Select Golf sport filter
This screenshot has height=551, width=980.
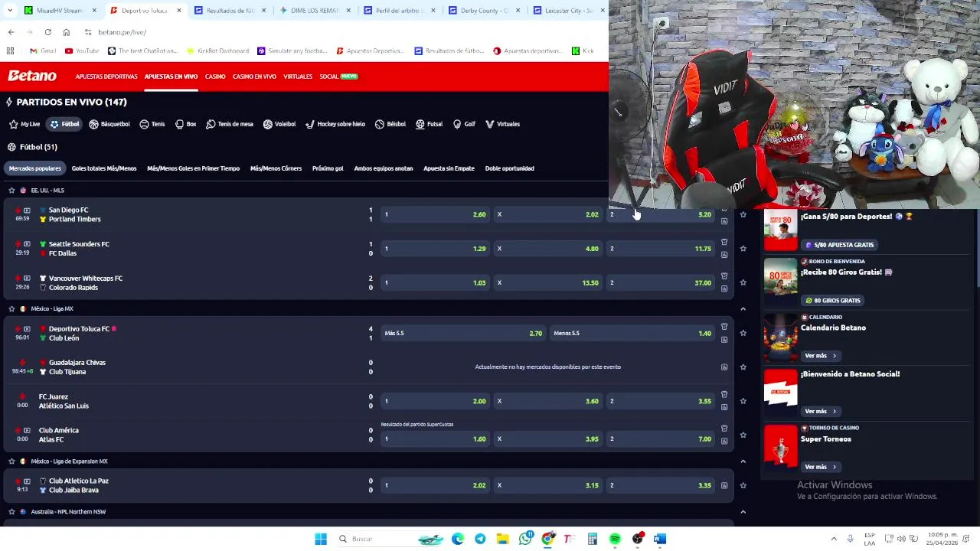pyautogui.click(x=464, y=124)
